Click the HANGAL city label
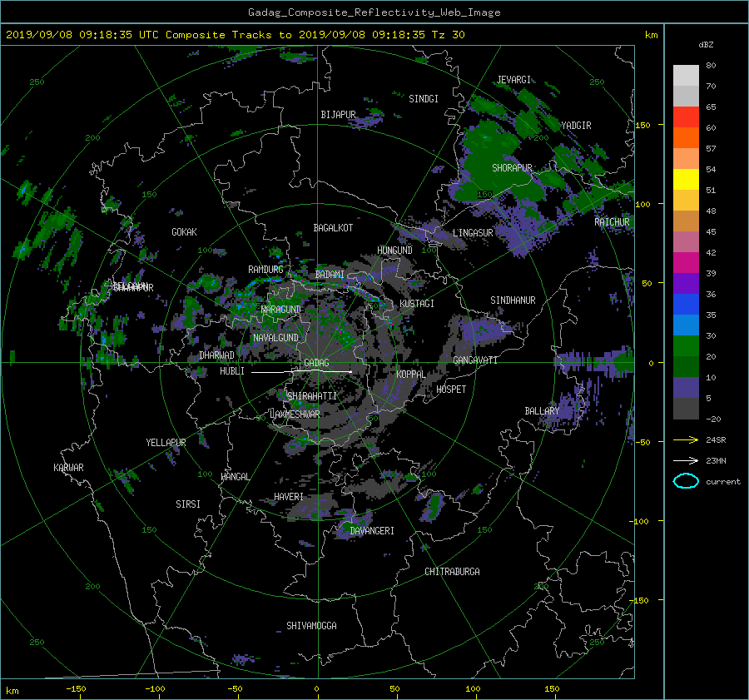Image resolution: width=749 pixels, height=700 pixels. point(235,477)
